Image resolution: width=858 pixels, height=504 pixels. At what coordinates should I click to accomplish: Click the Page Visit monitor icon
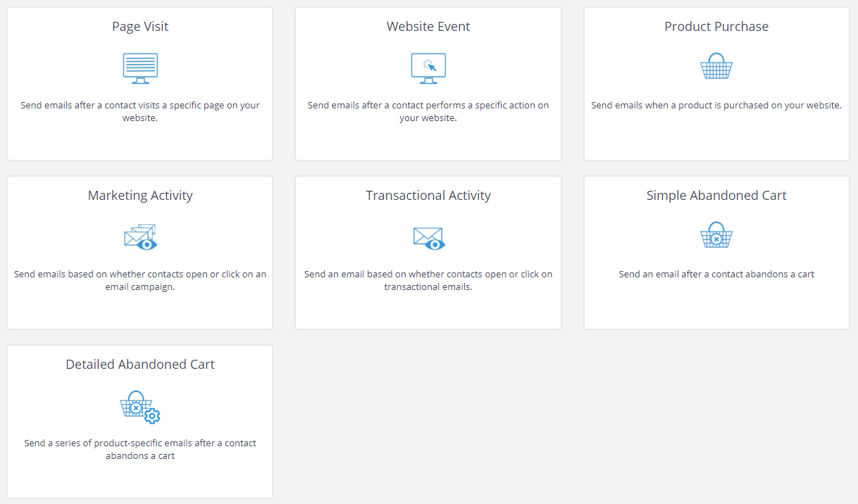click(140, 68)
